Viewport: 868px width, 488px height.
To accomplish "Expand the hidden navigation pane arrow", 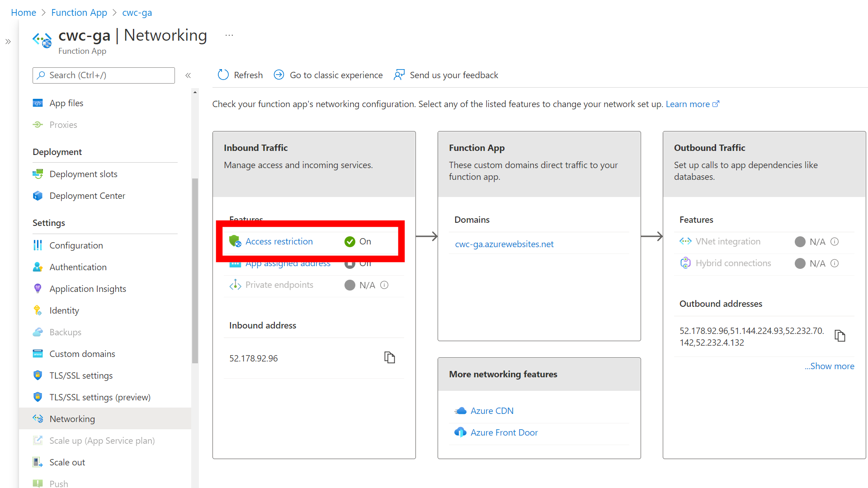I will [x=8, y=41].
